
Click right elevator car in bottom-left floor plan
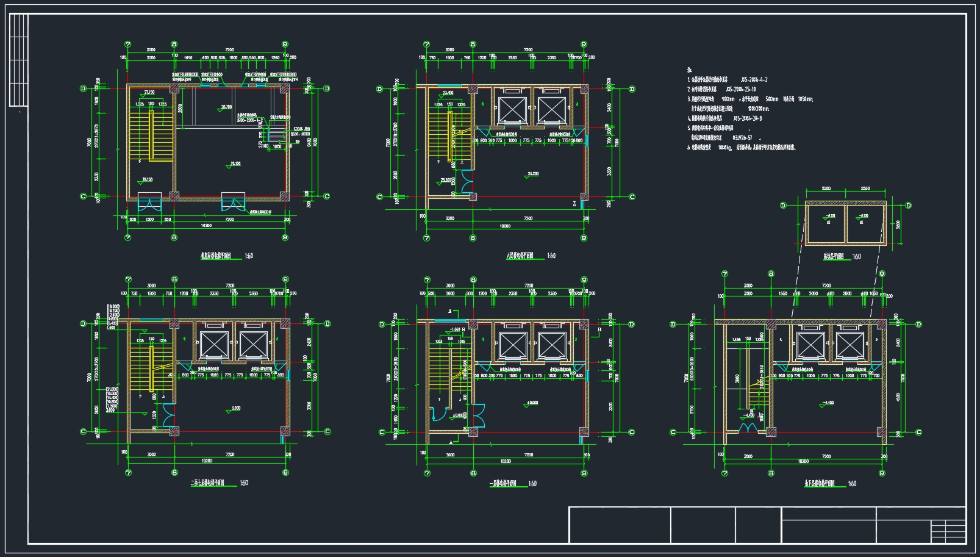253,345
